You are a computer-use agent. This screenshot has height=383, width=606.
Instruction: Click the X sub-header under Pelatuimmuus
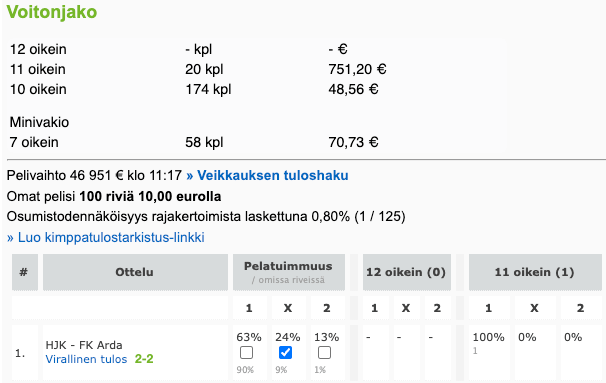[288, 308]
